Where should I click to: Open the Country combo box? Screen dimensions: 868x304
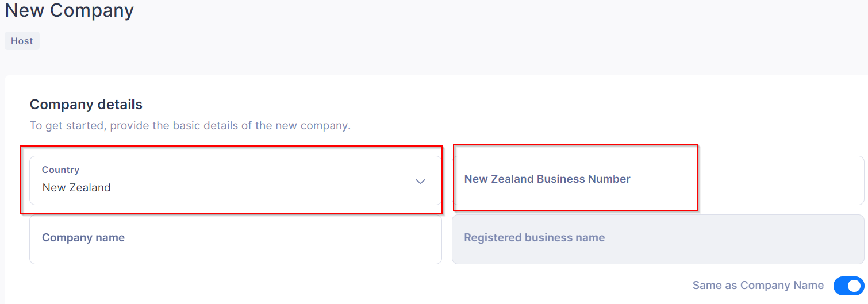[236, 180]
